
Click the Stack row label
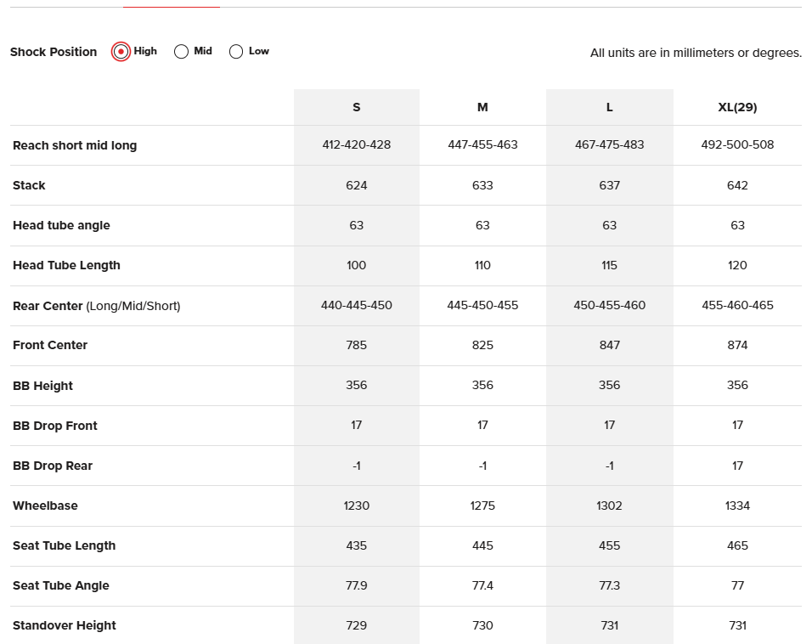tap(29, 185)
